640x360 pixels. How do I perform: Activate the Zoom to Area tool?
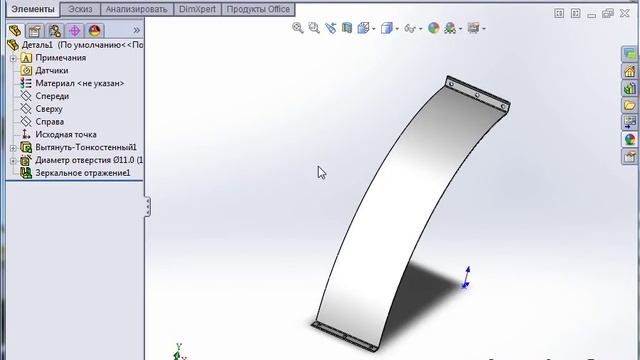(x=314, y=28)
